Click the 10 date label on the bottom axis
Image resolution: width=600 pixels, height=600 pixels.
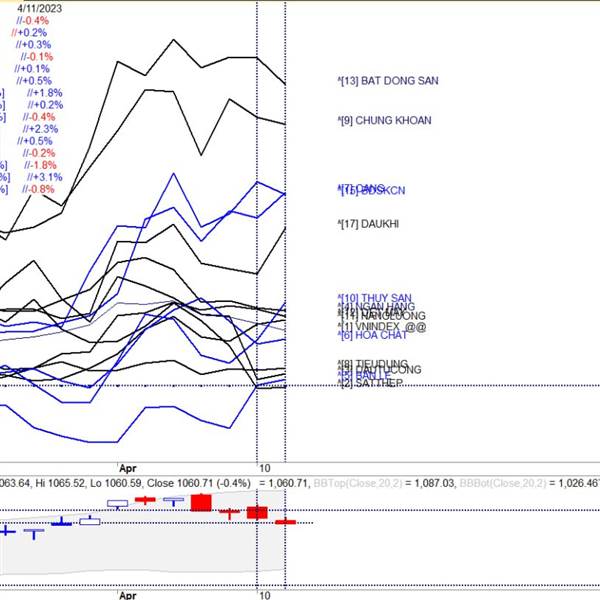[265, 595]
